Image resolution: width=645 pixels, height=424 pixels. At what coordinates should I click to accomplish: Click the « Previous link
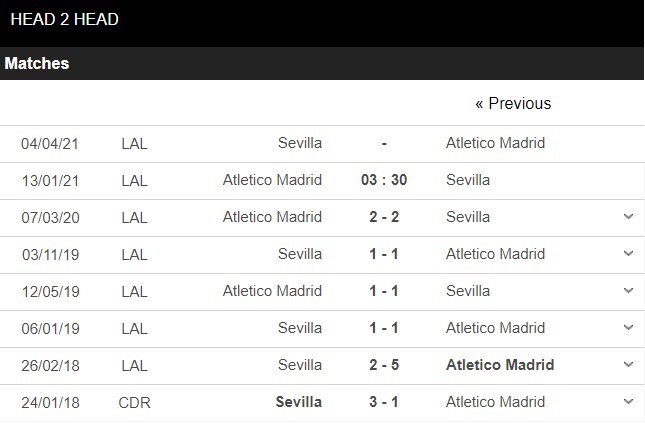click(513, 103)
